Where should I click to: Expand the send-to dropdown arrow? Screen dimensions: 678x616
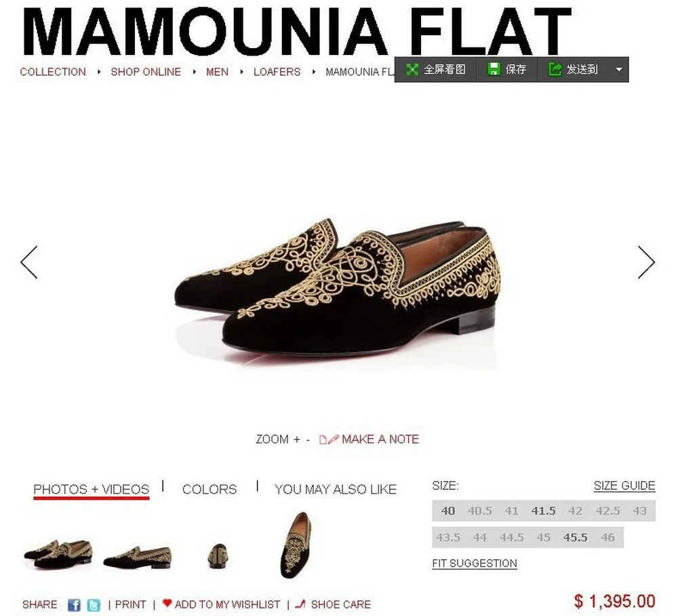tap(619, 70)
